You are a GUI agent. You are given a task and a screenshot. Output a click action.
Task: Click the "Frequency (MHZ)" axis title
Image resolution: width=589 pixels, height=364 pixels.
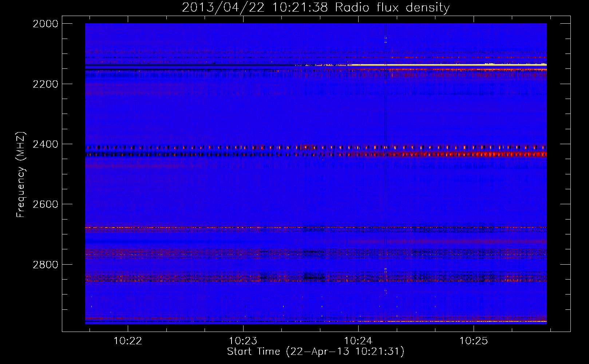(x=21, y=175)
